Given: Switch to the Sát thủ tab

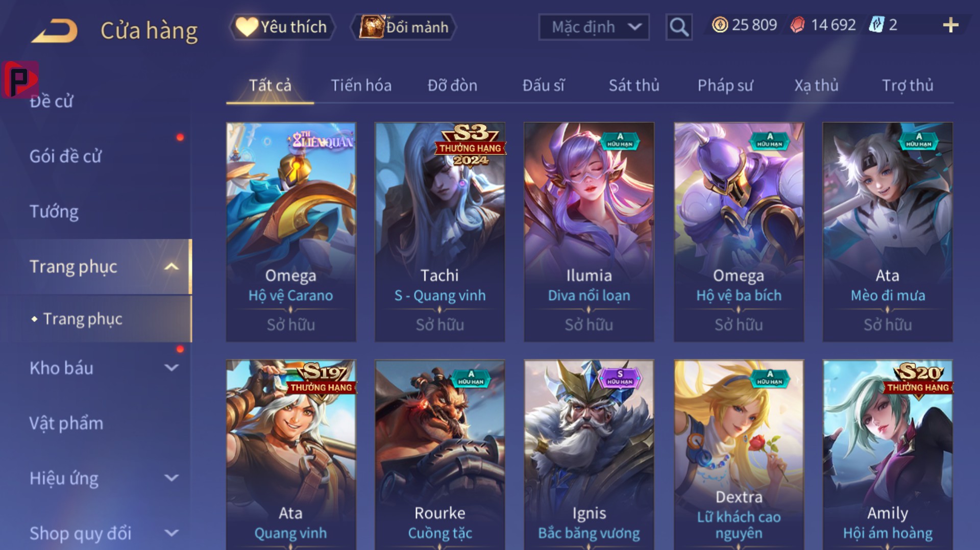Looking at the screenshot, I should (x=634, y=85).
